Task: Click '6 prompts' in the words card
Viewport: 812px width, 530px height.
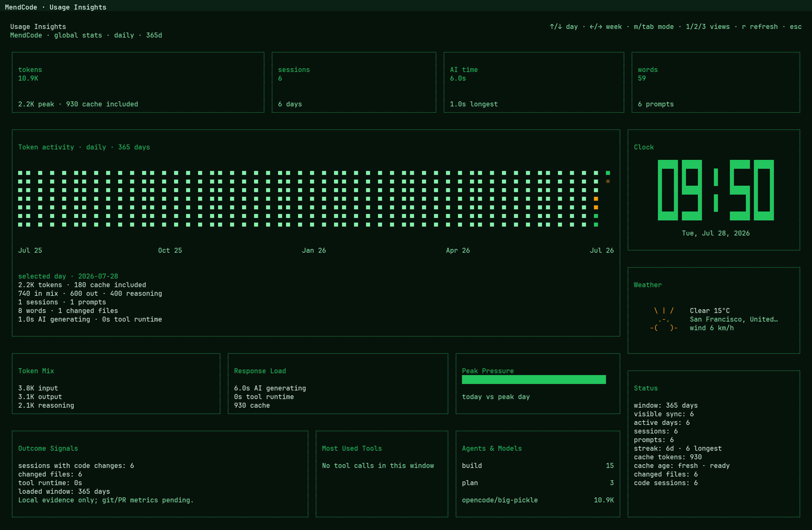Action: 656,104
